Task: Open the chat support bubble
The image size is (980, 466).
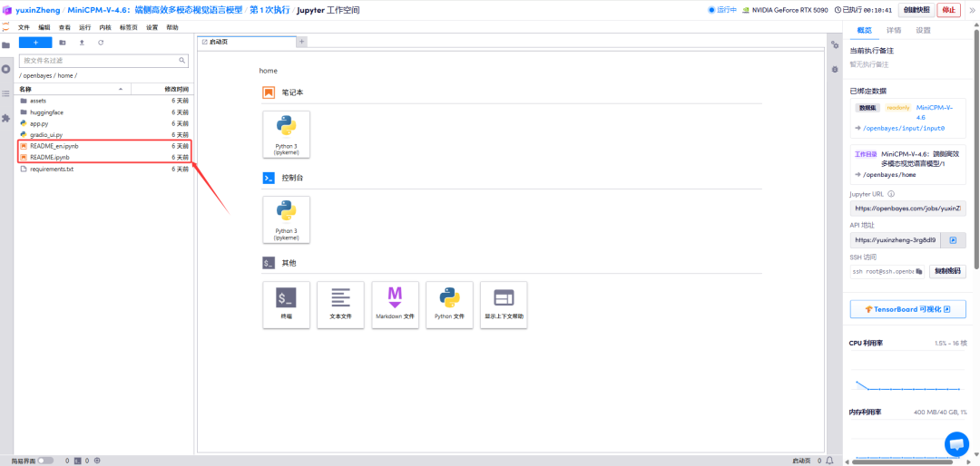Action: coord(956,444)
